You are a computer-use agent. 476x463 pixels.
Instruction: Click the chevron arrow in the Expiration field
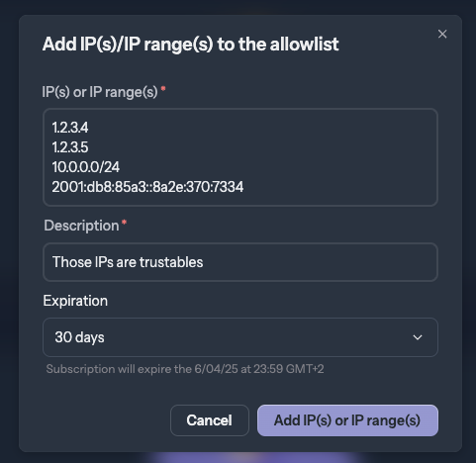point(418,337)
